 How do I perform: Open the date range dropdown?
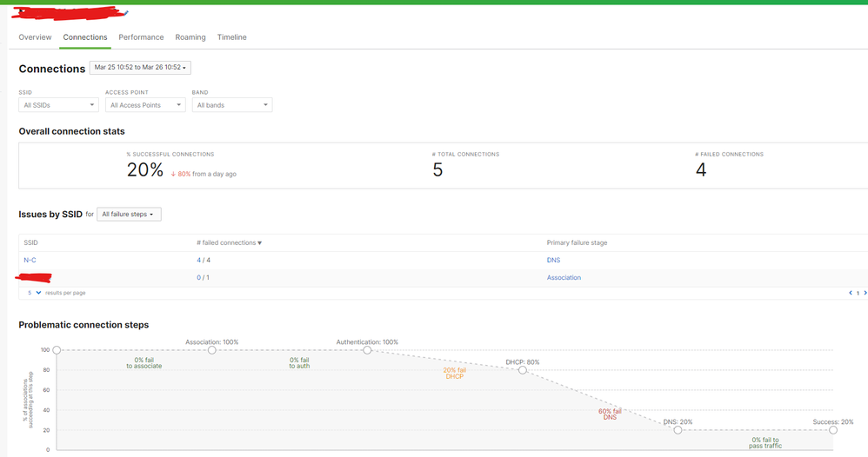(140, 67)
